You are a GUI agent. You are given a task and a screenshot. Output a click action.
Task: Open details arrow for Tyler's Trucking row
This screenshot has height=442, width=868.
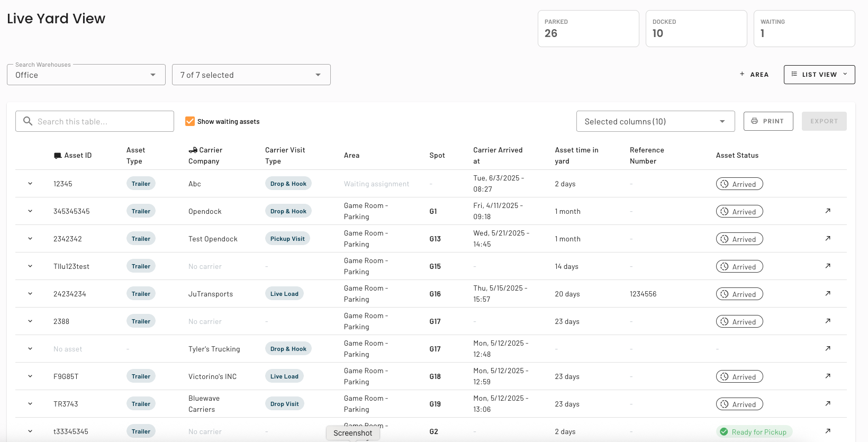[828, 348]
